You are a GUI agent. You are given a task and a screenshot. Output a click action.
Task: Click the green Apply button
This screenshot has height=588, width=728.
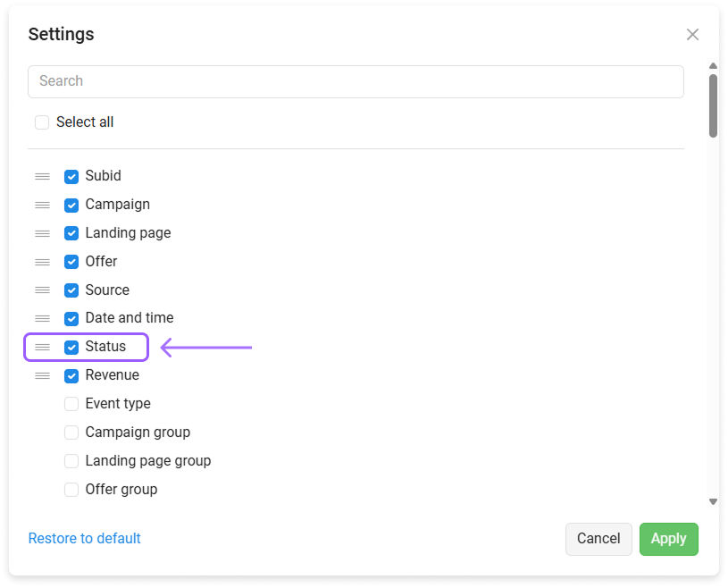coord(668,539)
